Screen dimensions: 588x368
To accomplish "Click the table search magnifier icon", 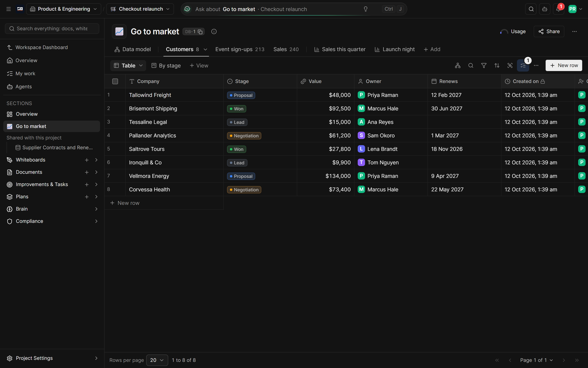I will [x=471, y=65].
